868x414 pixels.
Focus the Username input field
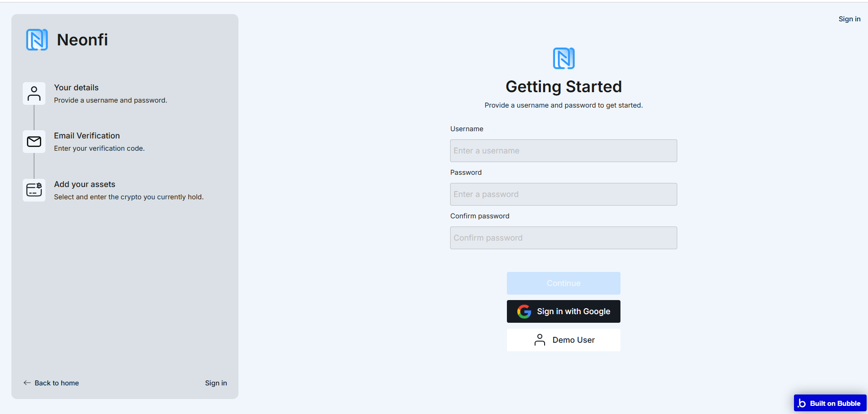564,151
